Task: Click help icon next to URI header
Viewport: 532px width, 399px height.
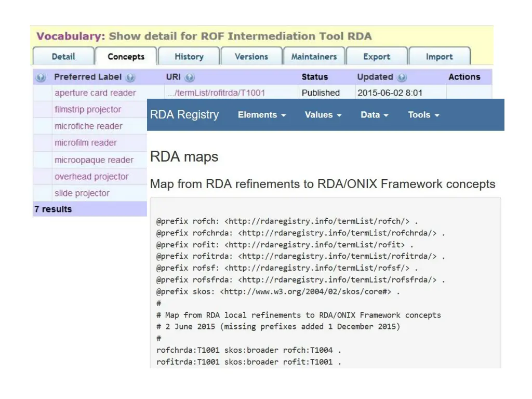Action: pos(190,77)
